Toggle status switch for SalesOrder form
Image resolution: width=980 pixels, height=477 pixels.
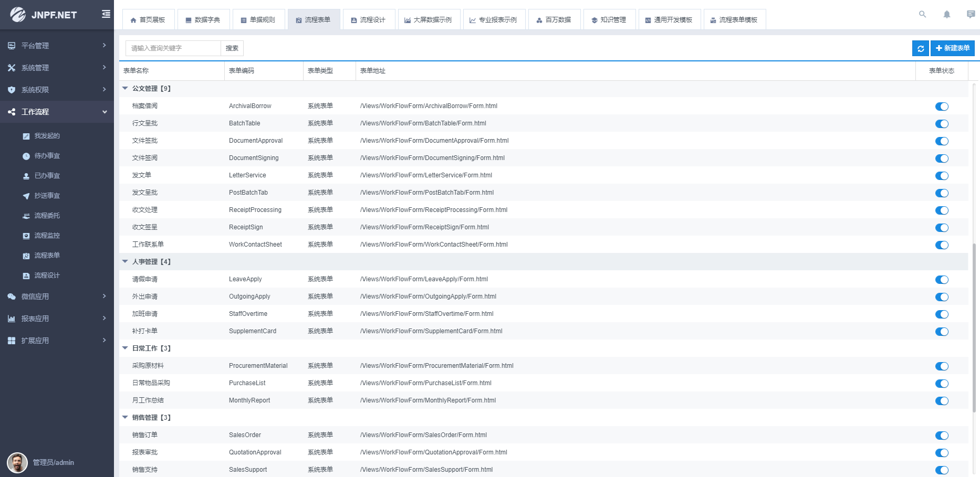point(942,436)
